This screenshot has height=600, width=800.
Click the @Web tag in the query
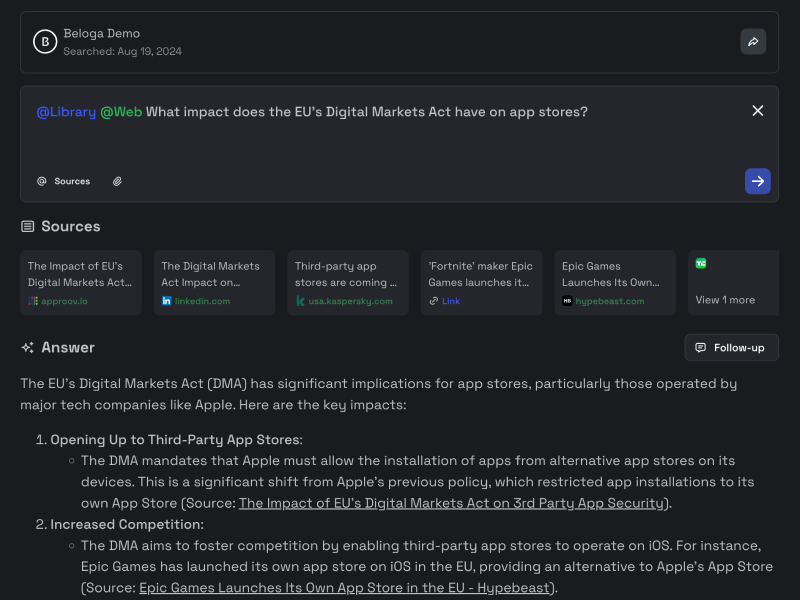coord(121,112)
